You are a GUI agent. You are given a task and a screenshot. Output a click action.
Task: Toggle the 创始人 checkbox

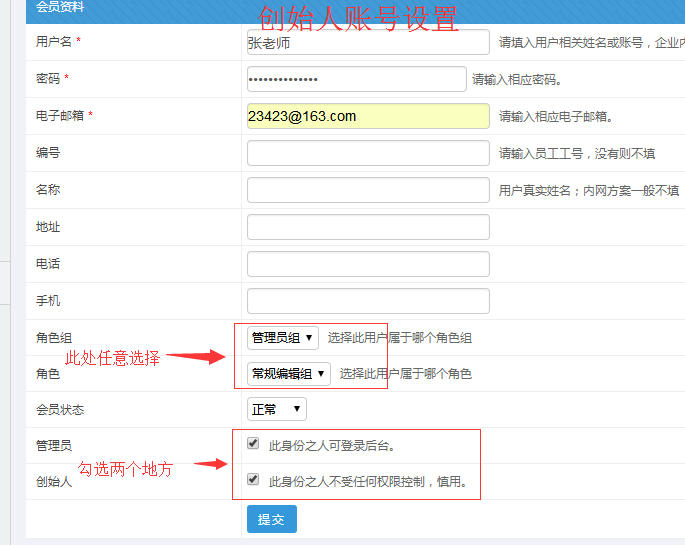tap(253, 479)
